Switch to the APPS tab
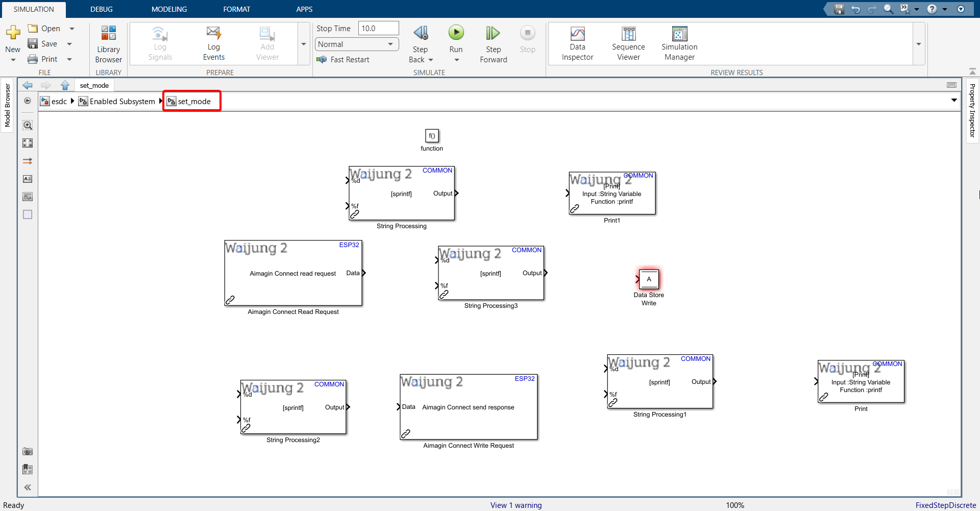The width and height of the screenshot is (980, 511). [304, 9]
